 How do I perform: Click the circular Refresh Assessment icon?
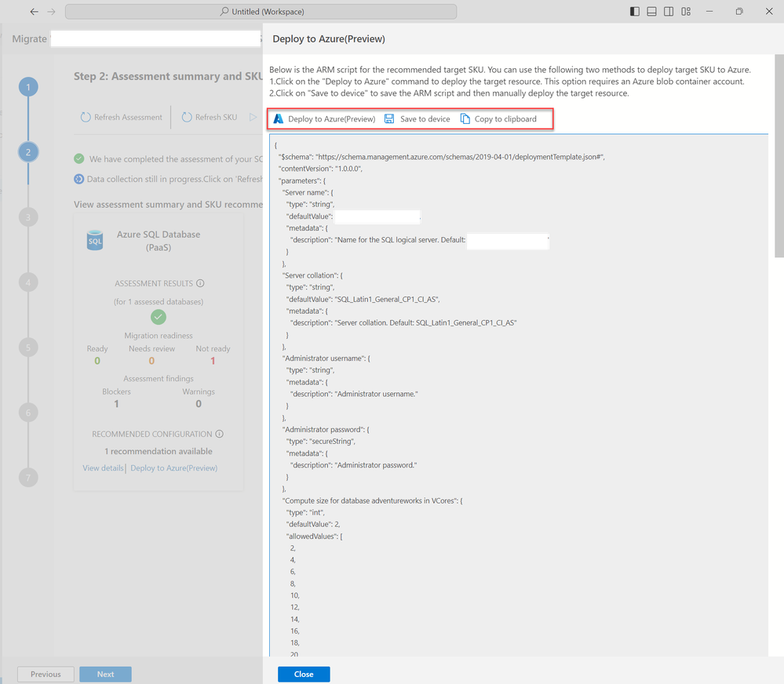click(86, 117)
